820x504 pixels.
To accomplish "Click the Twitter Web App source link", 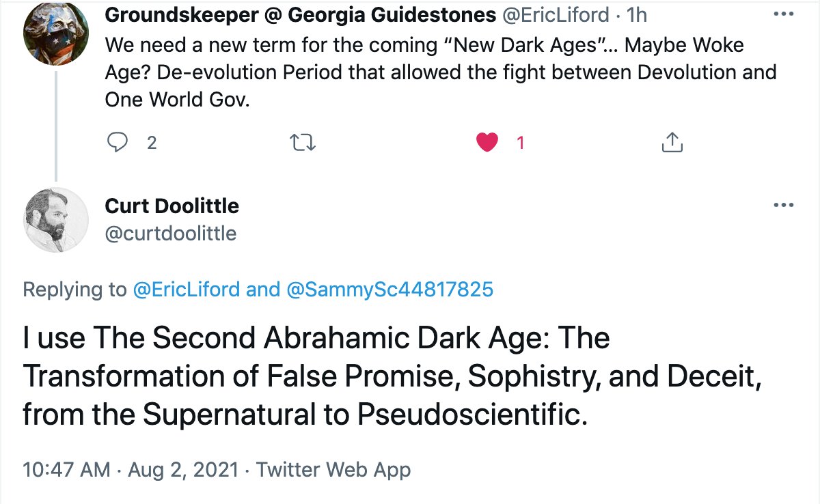I will tap(332, 470).
